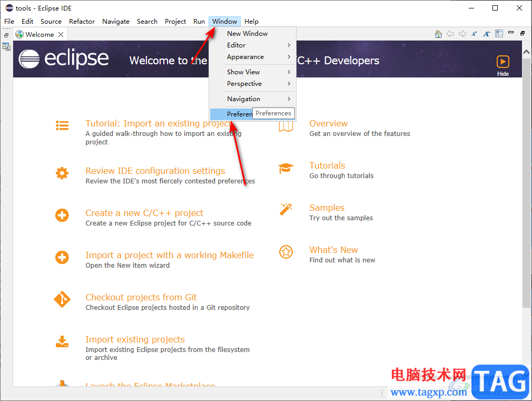Click the list icon beside Tutorial import
This screenshot has height=401, width=532.
(x=62, y=125)
